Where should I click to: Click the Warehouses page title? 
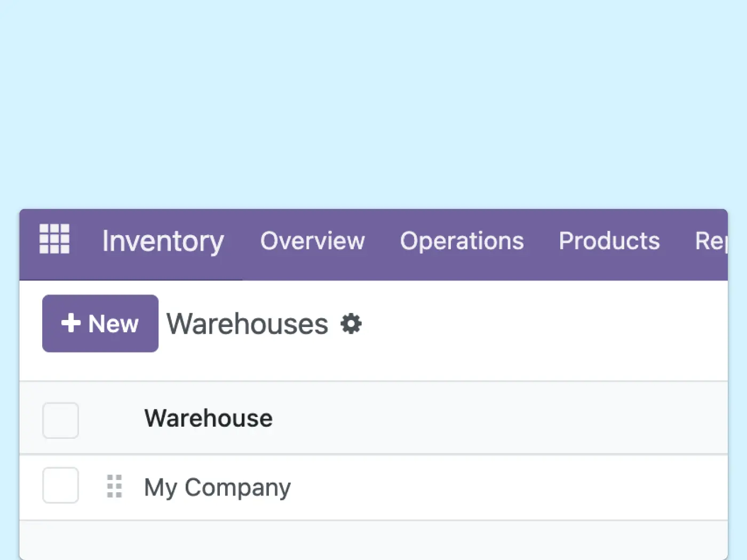coord(247,324)
